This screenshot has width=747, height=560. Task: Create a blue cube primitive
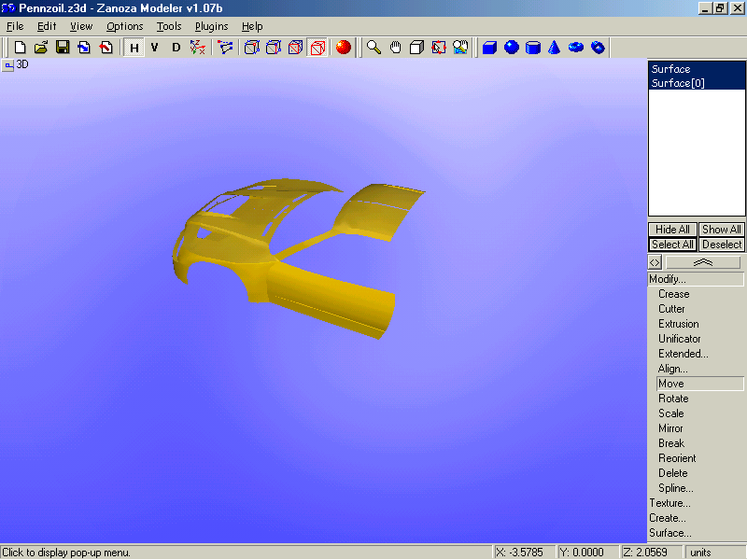tap(490, 48)
